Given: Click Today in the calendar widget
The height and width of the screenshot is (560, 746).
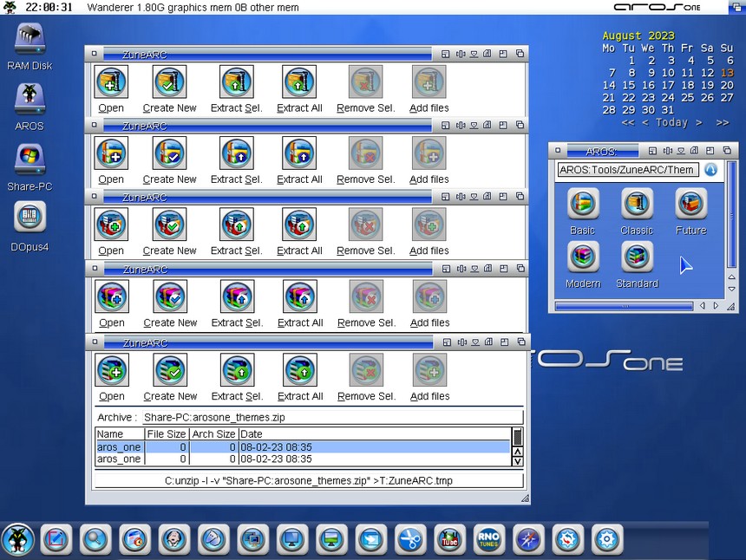Looking at the screenshot, I should pos(671,123).
